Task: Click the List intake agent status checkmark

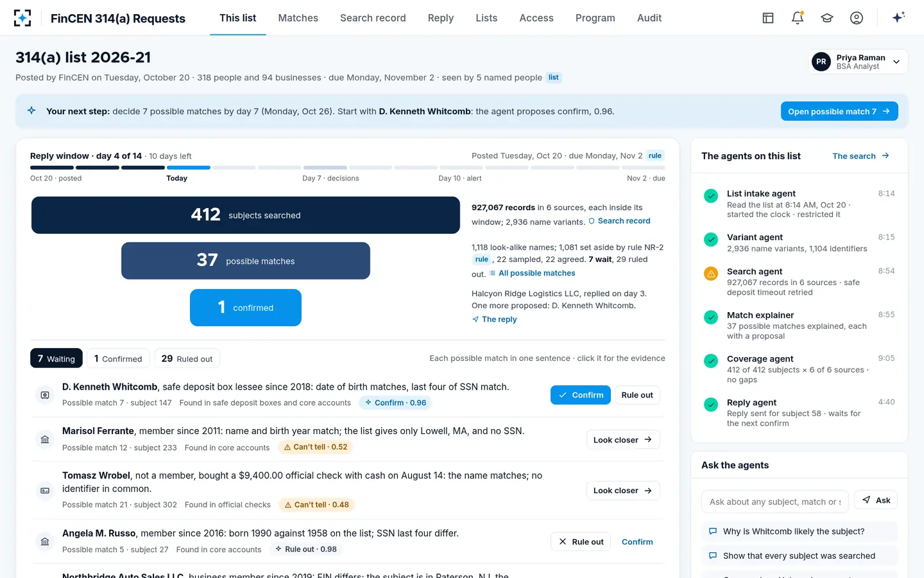Action: coord(711,196)
